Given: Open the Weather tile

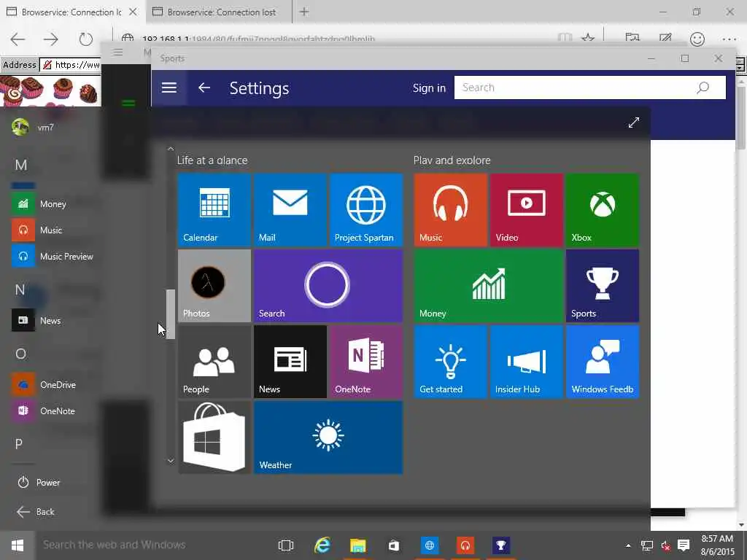Looking at the screenshot, I should point(328,437).
